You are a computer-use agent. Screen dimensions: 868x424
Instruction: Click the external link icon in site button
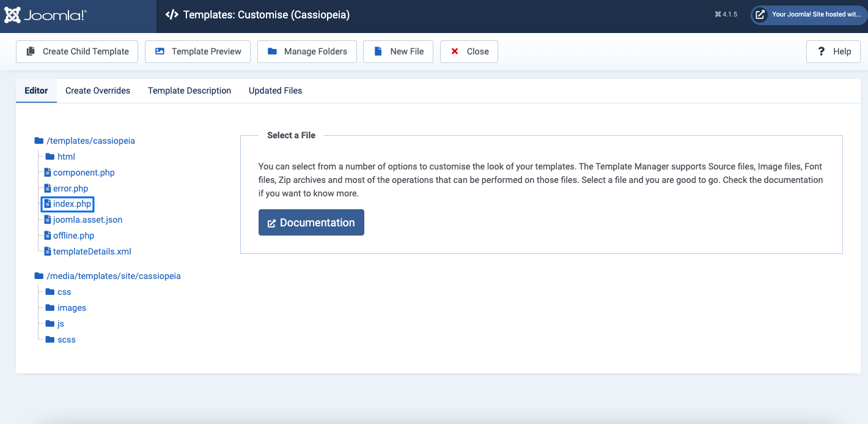[x=760, y=15]
